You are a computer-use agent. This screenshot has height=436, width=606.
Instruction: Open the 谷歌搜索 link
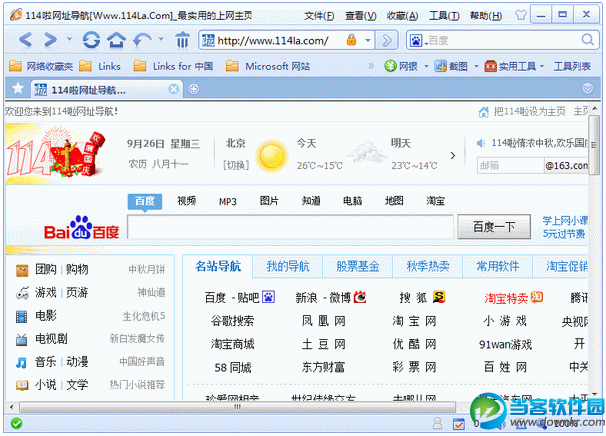[233, 321]
